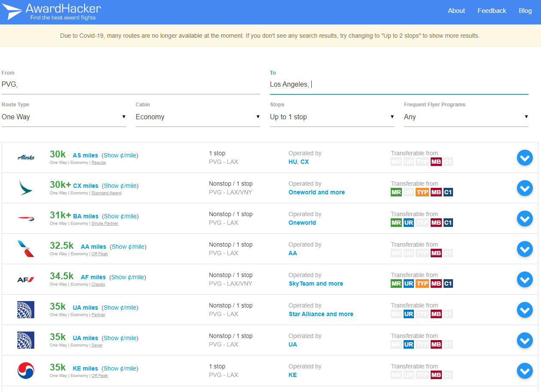Expand the CX miles result details
541x392 pixels.
(525, 188)
